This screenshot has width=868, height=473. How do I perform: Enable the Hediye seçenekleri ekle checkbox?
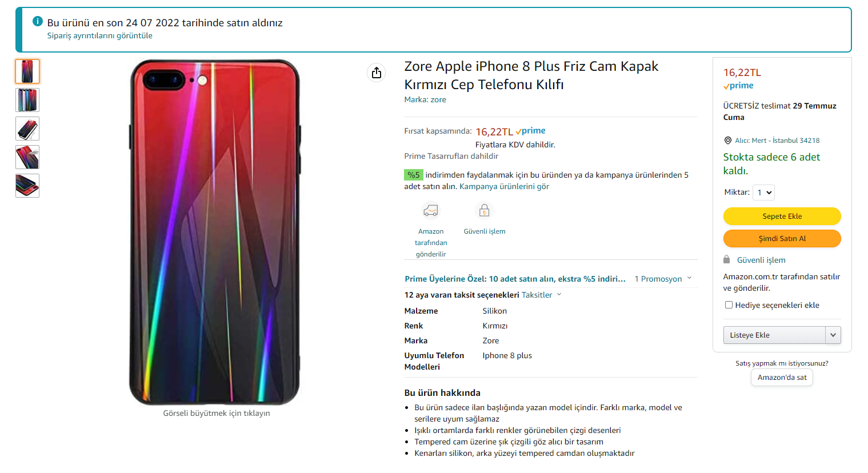pyautogui.click(x=729, y=305)
